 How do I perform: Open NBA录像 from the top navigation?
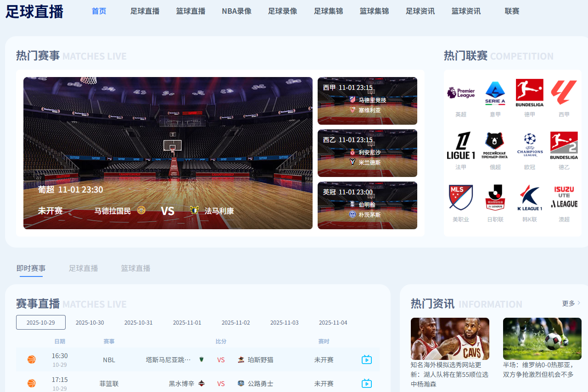coord(236,11)
